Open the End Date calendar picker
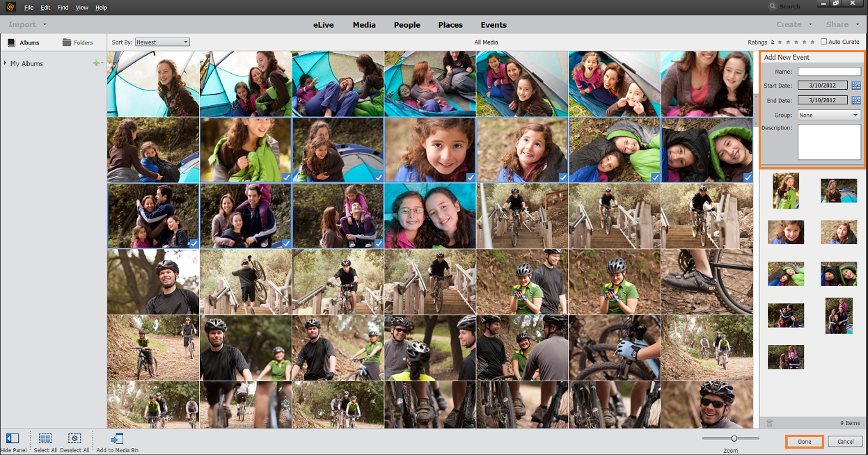Image resolution: width=868 pixels, height=455 pixels. 856,101
